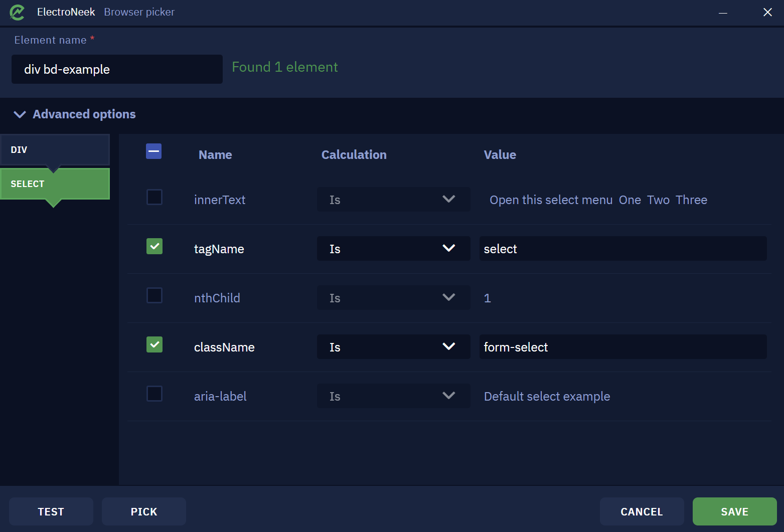The width and height of the screenshot is (784, 532).
Task: Toggle the select-all header checkbox
Action: point(154,151)
